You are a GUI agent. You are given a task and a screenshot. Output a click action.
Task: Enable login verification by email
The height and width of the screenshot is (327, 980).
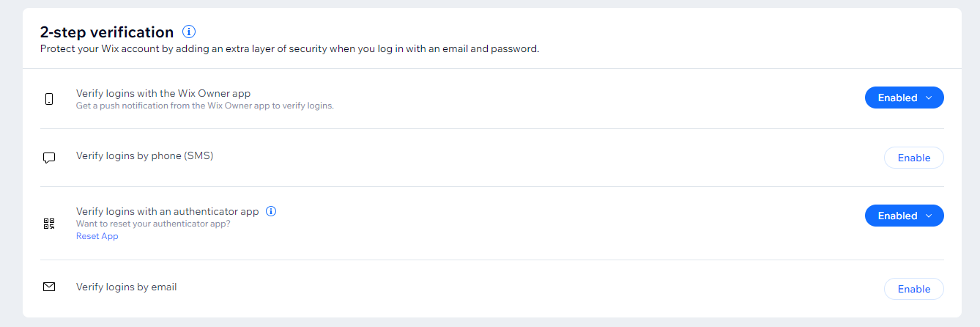point(914,289)
